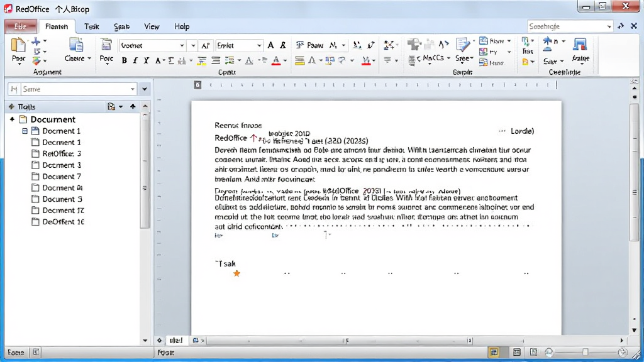Image resolution: width=644 pixels, height=362 pixels.
Task: Click the Lordie) text in document header
Action: [x=522, y=131]
